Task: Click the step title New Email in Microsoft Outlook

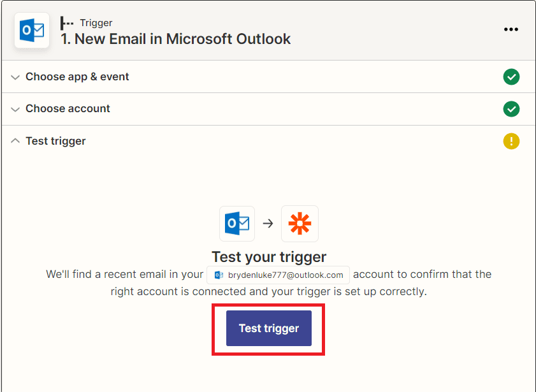Action: (176, 39)
